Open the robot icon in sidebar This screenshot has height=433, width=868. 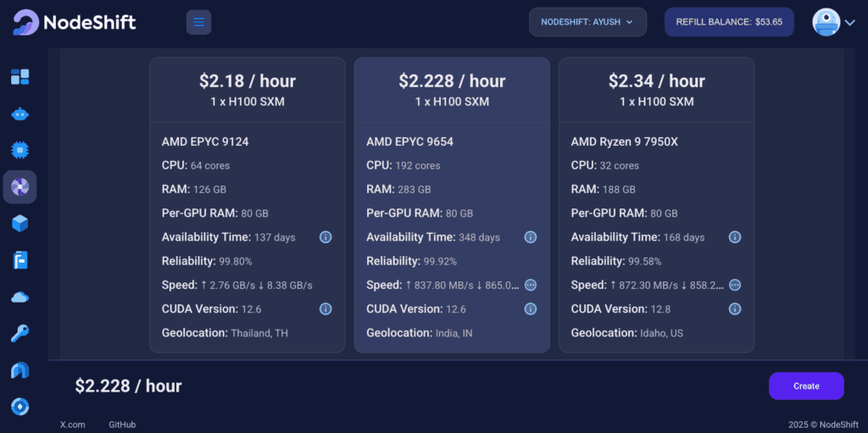(x=20, y=114)
